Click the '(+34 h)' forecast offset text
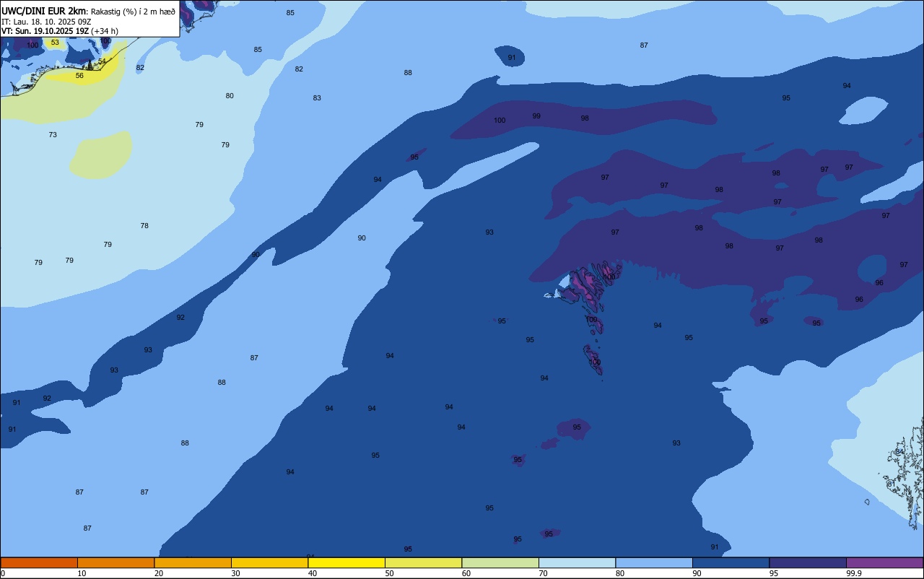This screenshot has width=924, height=579. tap(105, 31)
